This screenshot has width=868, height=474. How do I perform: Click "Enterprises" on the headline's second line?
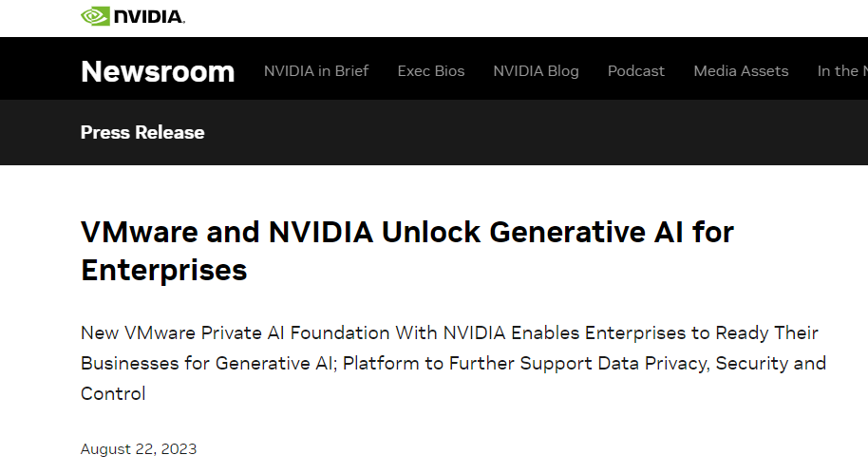pos(164,271)
